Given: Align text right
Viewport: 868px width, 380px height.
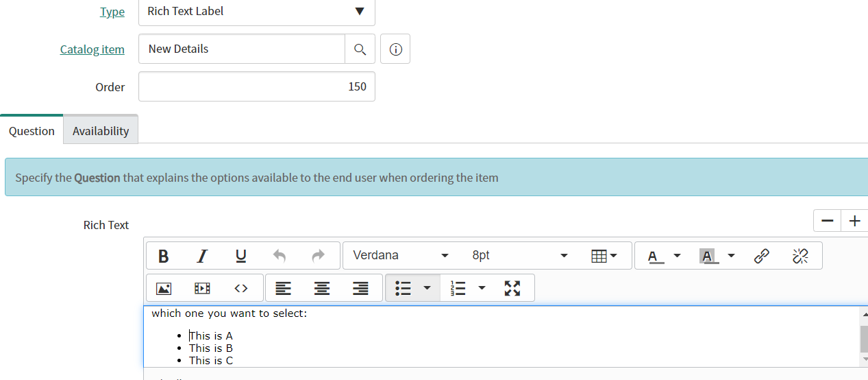Looking at the screenshot, I should point(360,289).
